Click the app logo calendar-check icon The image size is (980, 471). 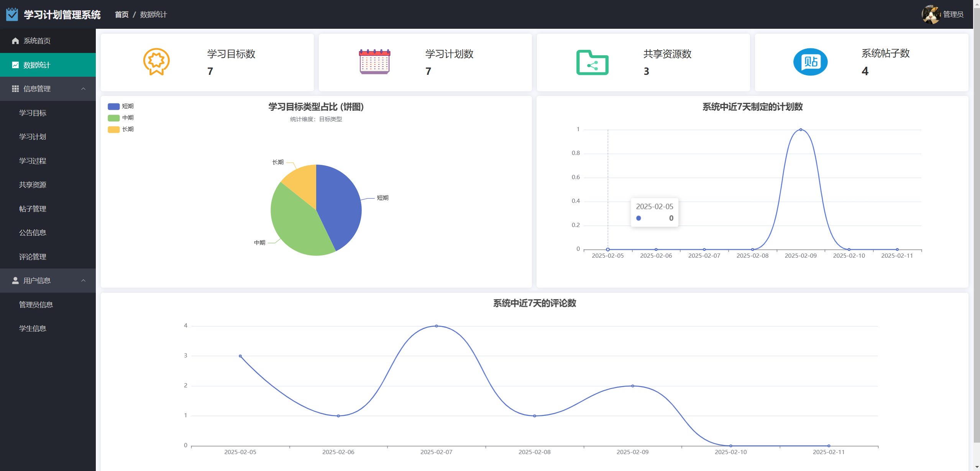click(x=12, y=15)
